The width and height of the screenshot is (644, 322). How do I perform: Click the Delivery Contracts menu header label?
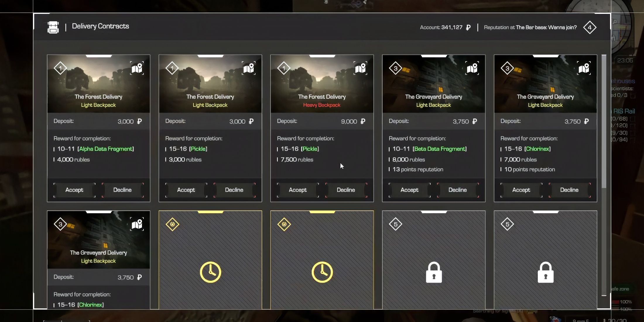100,26
